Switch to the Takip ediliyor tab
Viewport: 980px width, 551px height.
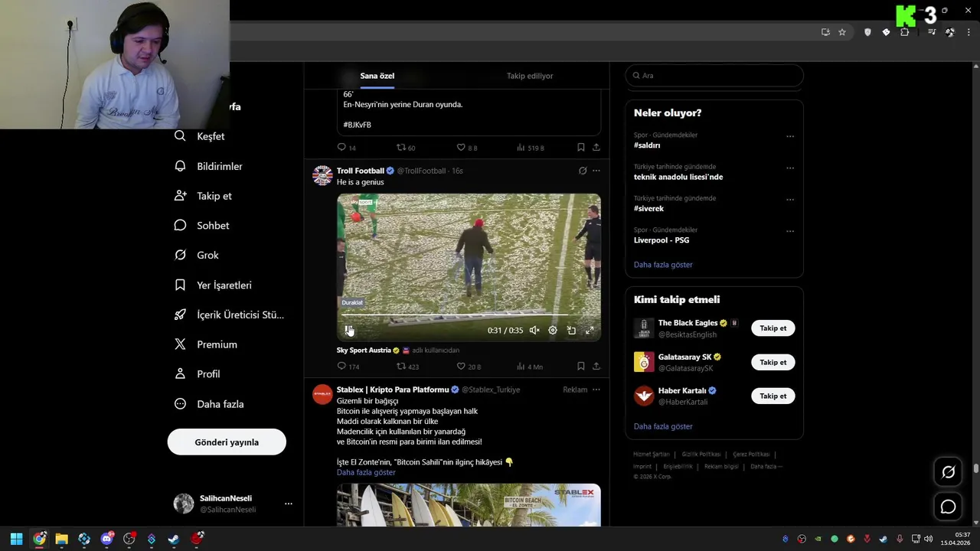click(x=530, y=76)
